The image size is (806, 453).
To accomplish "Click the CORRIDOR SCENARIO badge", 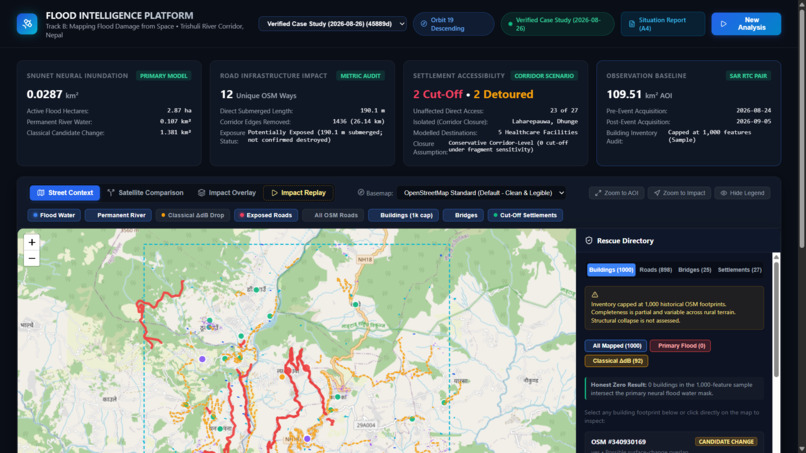I will point(544,76).
